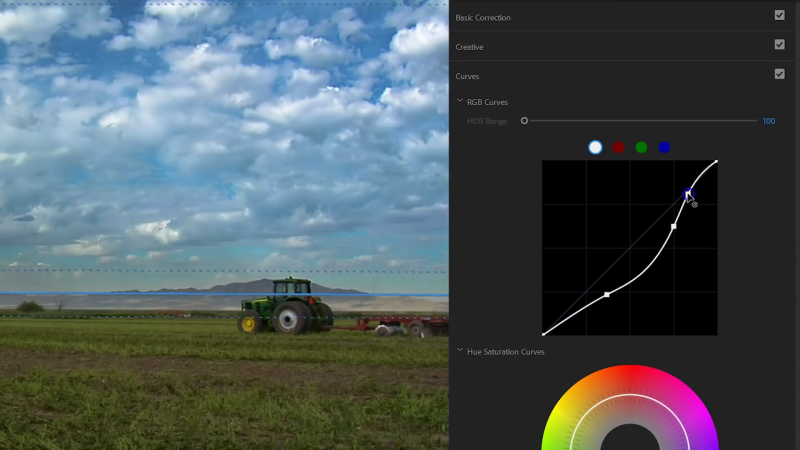Open the Curves section heading

tap(467, 77)
